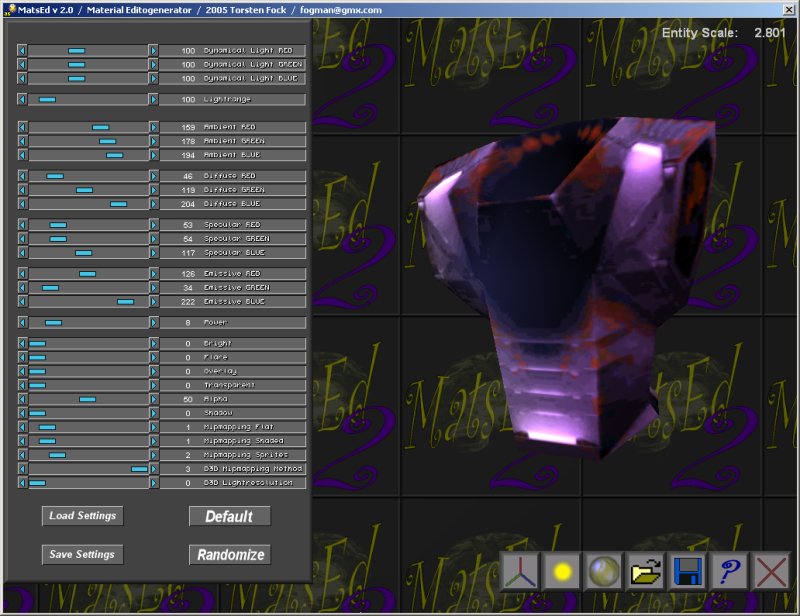Click the material sphere icon
Image resolution: width=800 pixels, height=616 pixels.
tap(604, 571)
